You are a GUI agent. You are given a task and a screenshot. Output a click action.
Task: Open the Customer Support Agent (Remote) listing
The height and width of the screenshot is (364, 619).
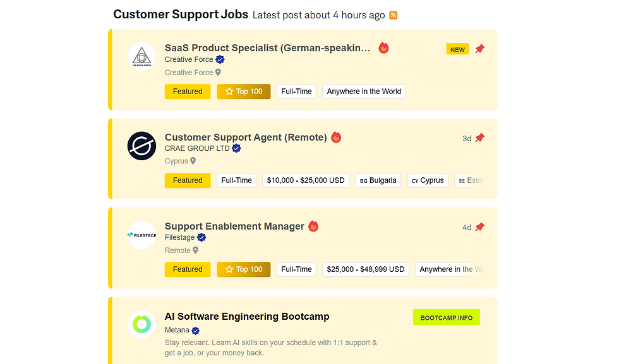click(246, 137)
